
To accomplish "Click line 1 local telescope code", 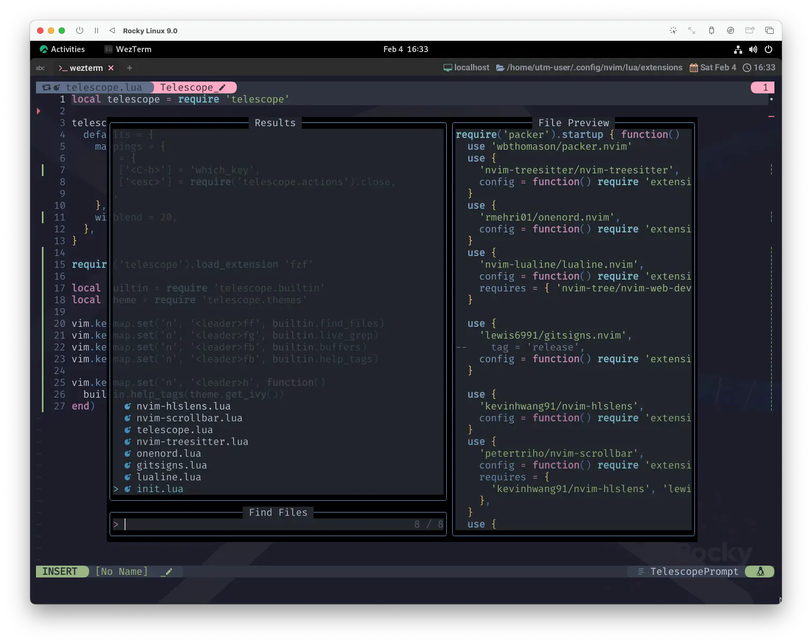I will (x=180, y=99).
